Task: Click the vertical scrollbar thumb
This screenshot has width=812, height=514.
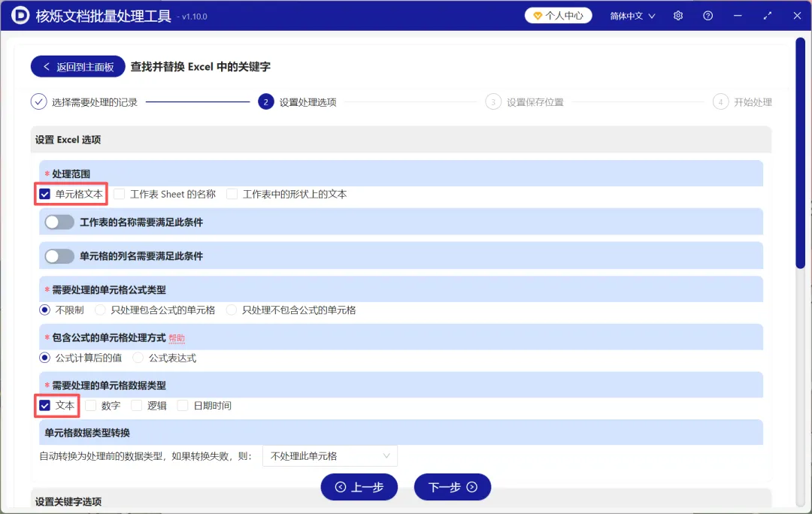Action: (x=801, y=153)
